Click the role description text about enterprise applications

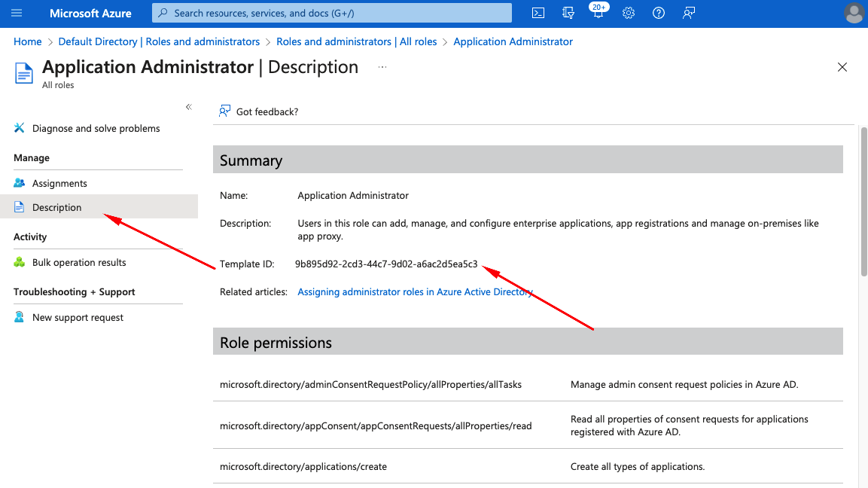[x=558, y=230]
